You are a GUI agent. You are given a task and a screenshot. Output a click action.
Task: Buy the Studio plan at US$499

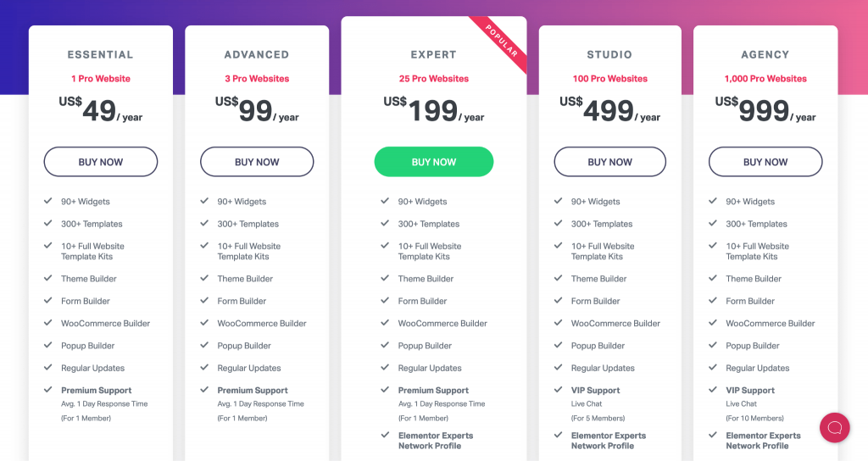click(609, 162)
